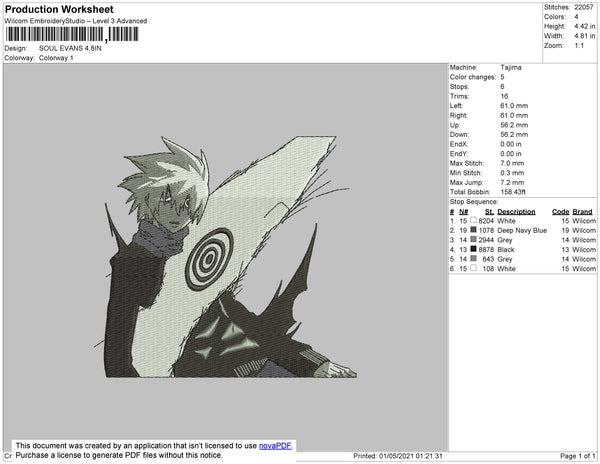Click the stitches count 22057
The width and height of the screenshot is (600, 464).
point(584,7)
